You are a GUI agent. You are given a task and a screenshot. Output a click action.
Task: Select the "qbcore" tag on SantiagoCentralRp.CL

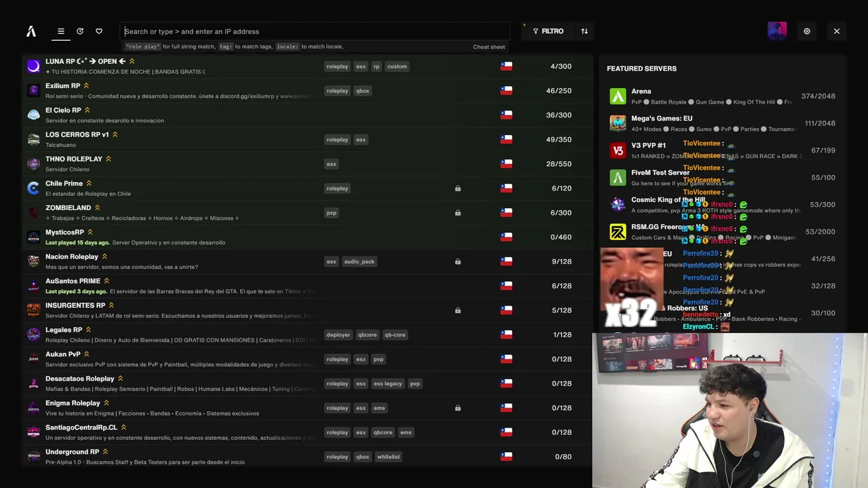[x=382, y=432]
